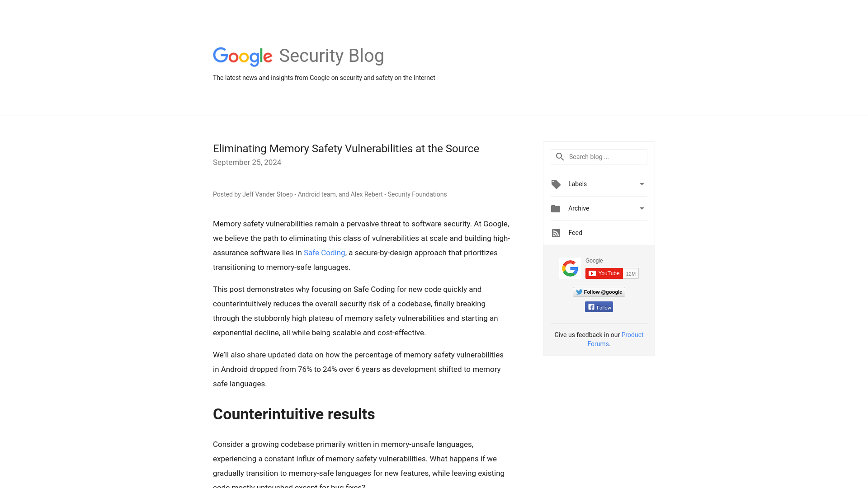The height and width of the screenshot is (488, 868).
Task: Select the Labels menu item
Action: point(598,183)
